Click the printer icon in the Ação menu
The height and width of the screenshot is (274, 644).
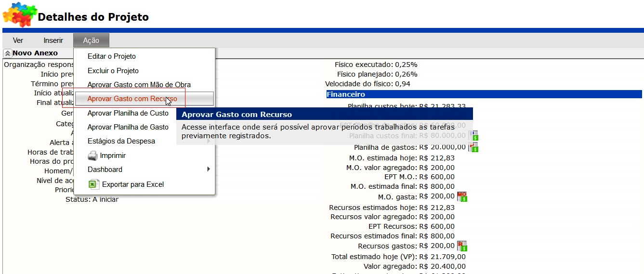(x=92, y=156)
